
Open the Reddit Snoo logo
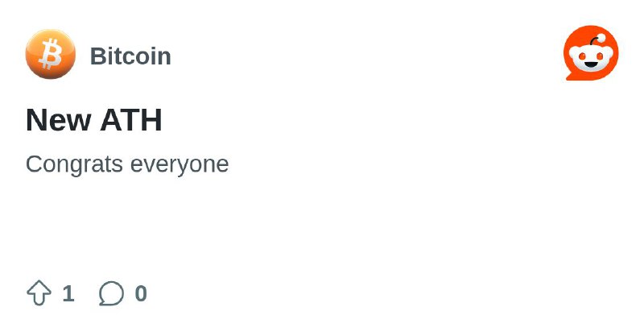point(591,53)
